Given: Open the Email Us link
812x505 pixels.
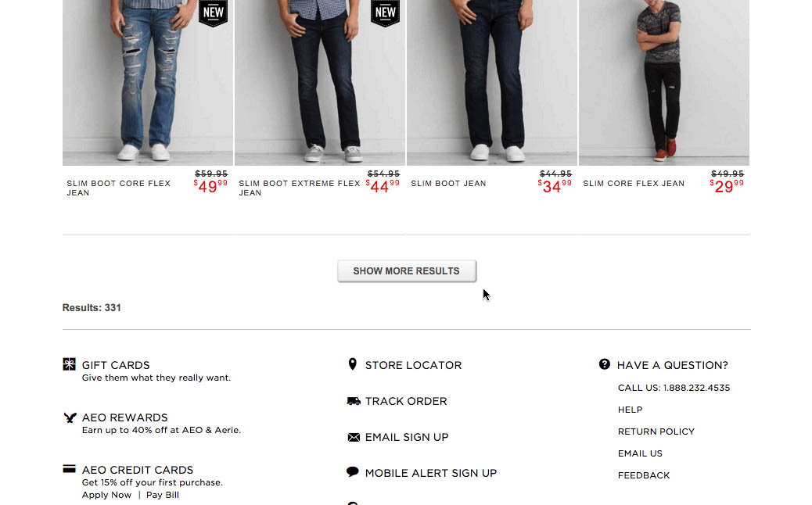Looking at the screenshot, I should coord(640,453).
